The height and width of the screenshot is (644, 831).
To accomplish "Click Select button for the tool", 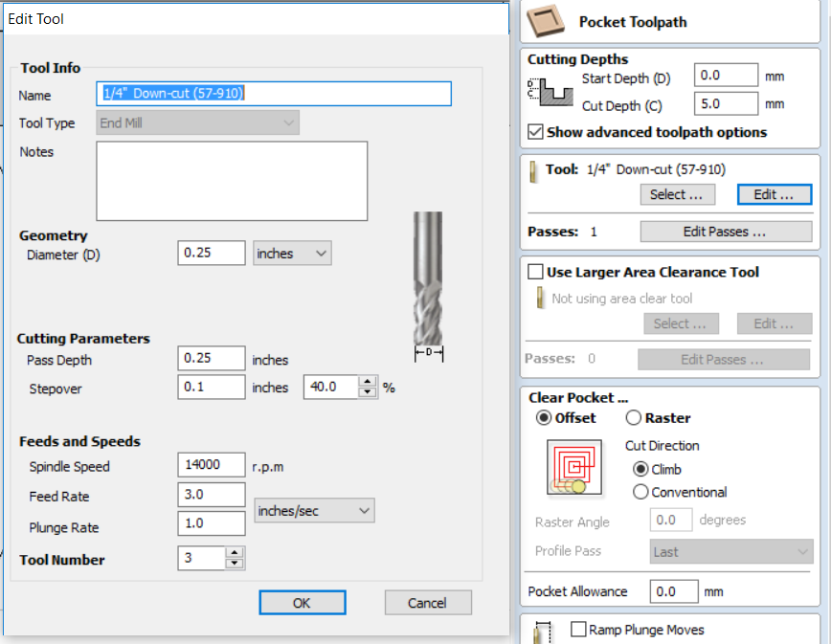I will tap(677, 194).
